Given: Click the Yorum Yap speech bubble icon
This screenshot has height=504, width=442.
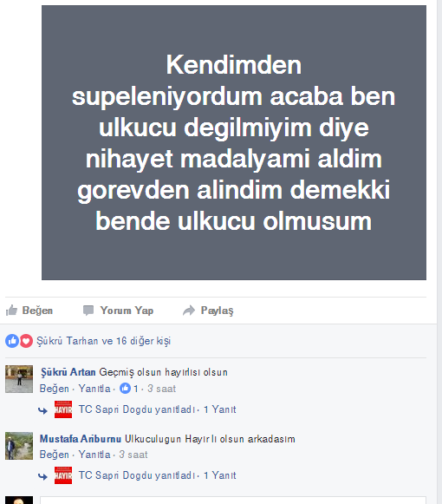Looking at the screenshot, I should click(x=88, y=311).
